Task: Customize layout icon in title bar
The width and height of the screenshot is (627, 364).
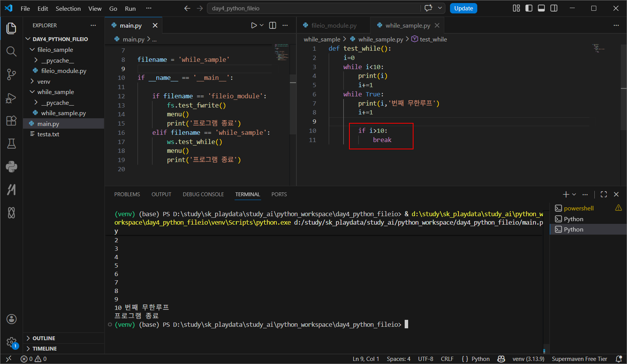Action: point(516,8)
